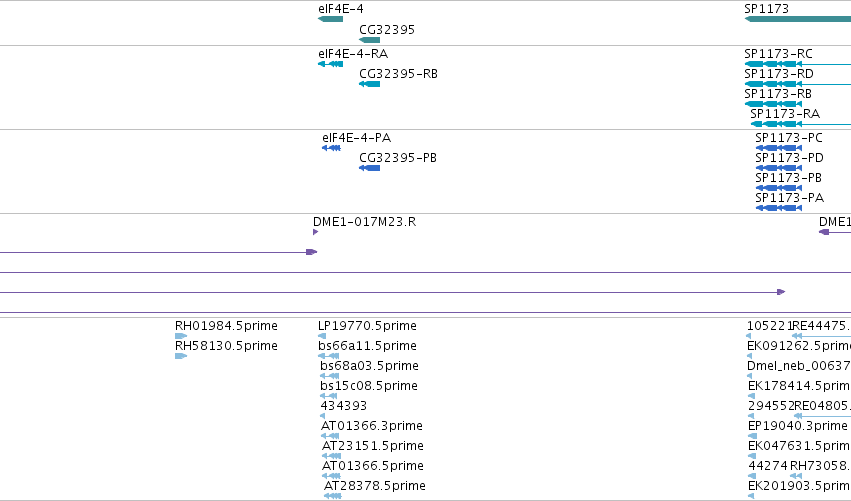Click the SP1173 gene label
The width and height of the screenshot is (851, 501).
[x=766, y=9]
